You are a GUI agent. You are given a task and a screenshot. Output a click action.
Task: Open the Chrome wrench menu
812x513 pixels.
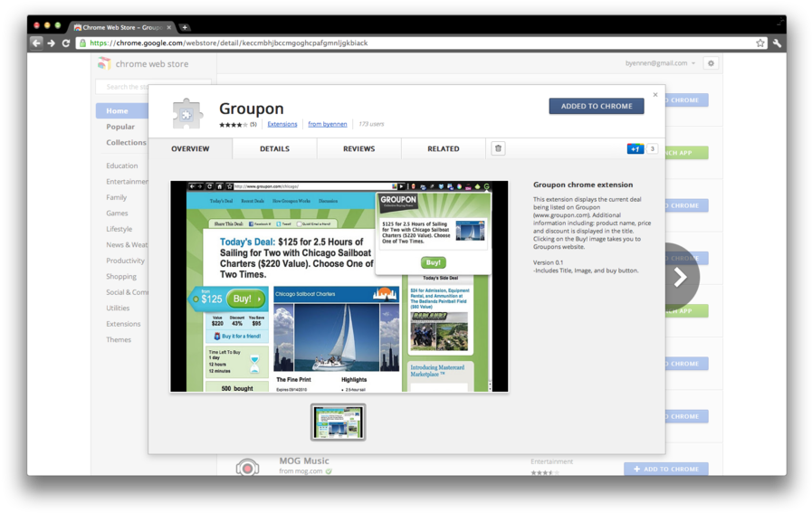tap(777, 43)
